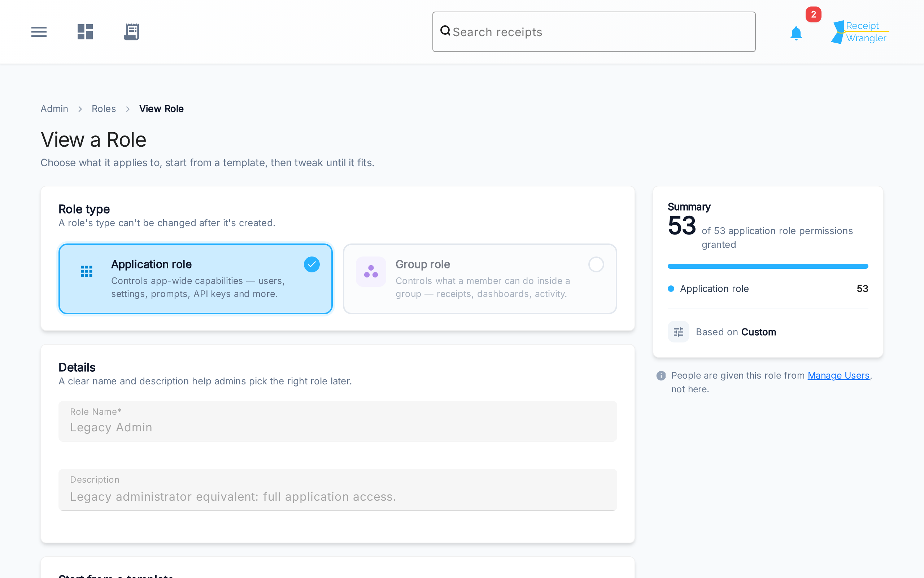Open the Manage Users link

click(x=838, y=375)
